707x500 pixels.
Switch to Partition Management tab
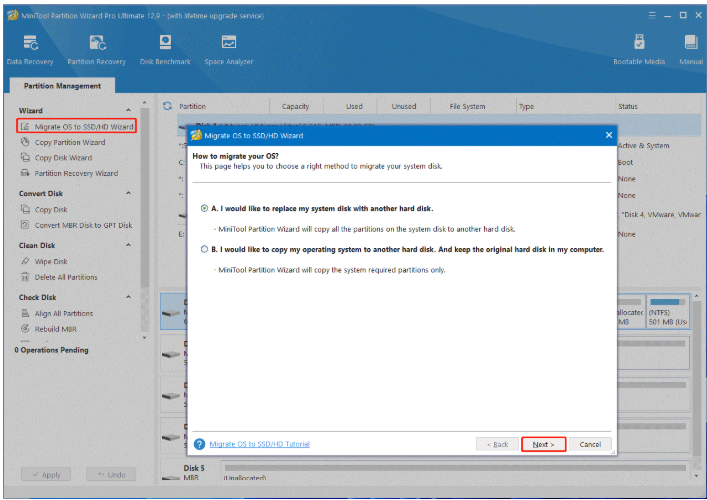(62, 86)
